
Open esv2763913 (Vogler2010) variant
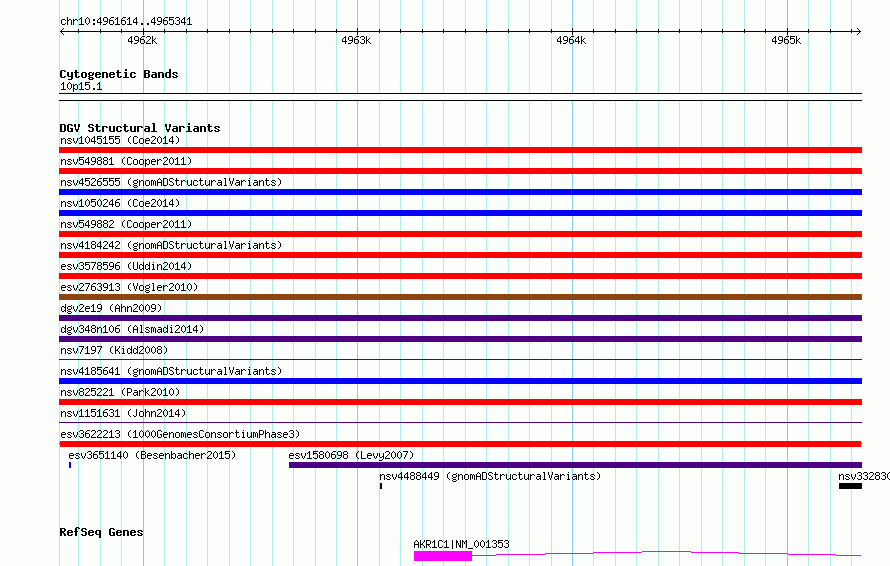pyautogui.click(x=129, y=287)
